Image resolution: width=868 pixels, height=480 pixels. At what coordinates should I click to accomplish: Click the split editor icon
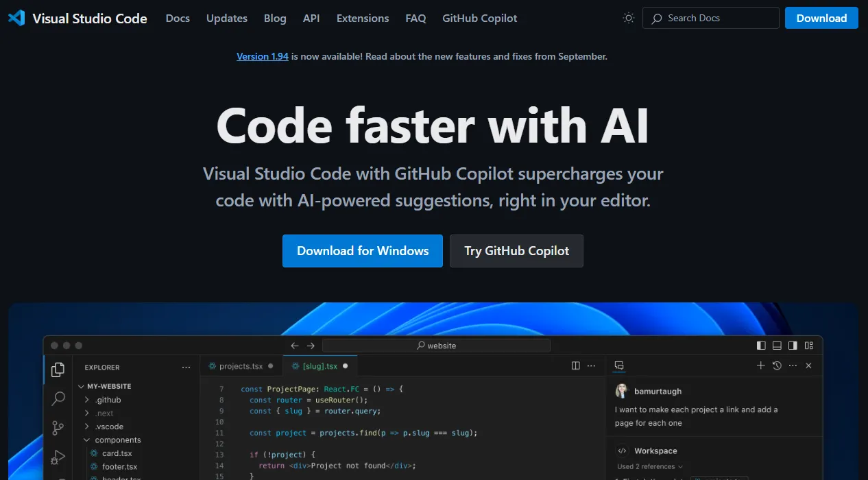(576, 366)
